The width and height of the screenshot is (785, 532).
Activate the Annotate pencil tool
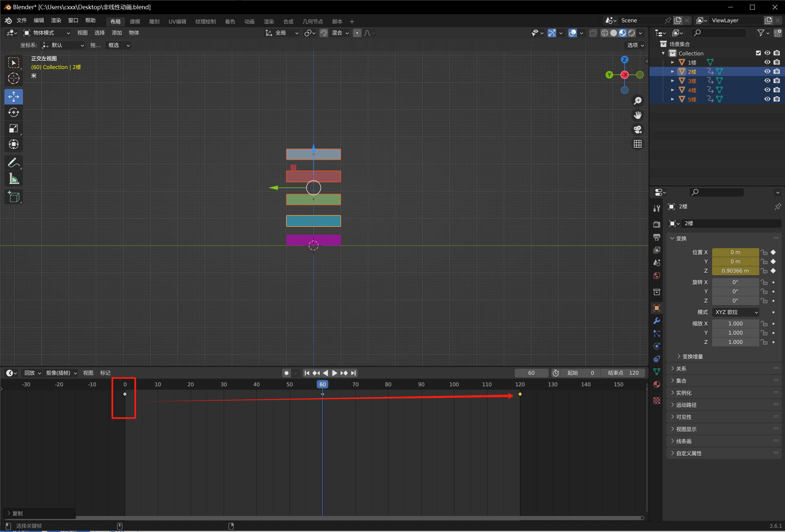click(13, 163)
